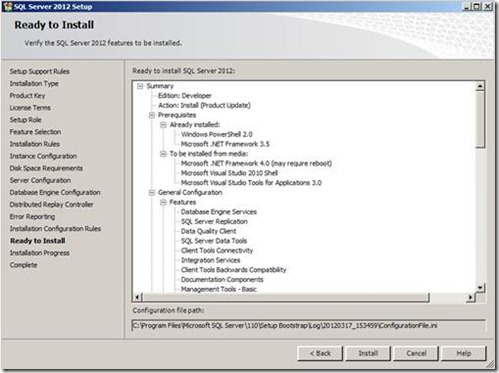This screenshot has height=373, width=499.
Task: Collapse the Prerequisites tree node
Action: pos(152,115)
